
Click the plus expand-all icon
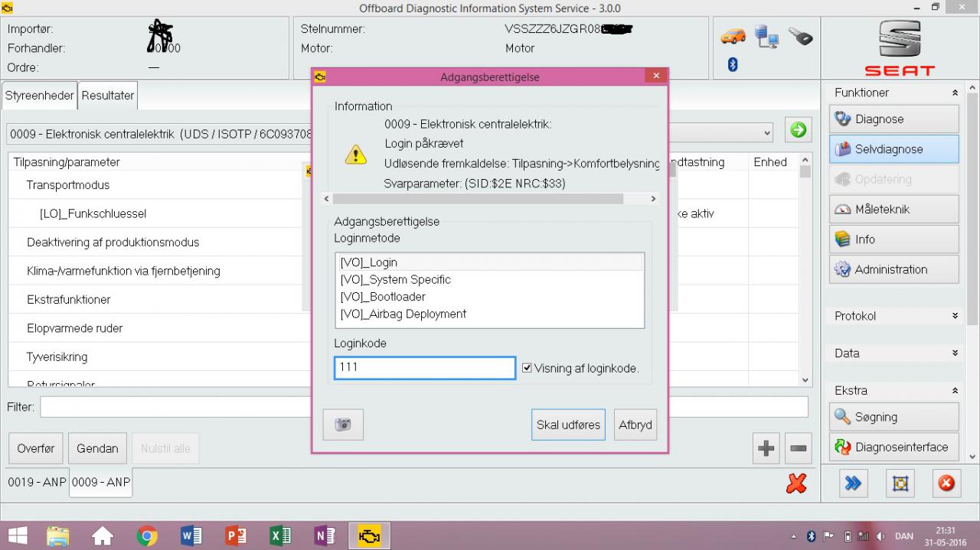766,448
